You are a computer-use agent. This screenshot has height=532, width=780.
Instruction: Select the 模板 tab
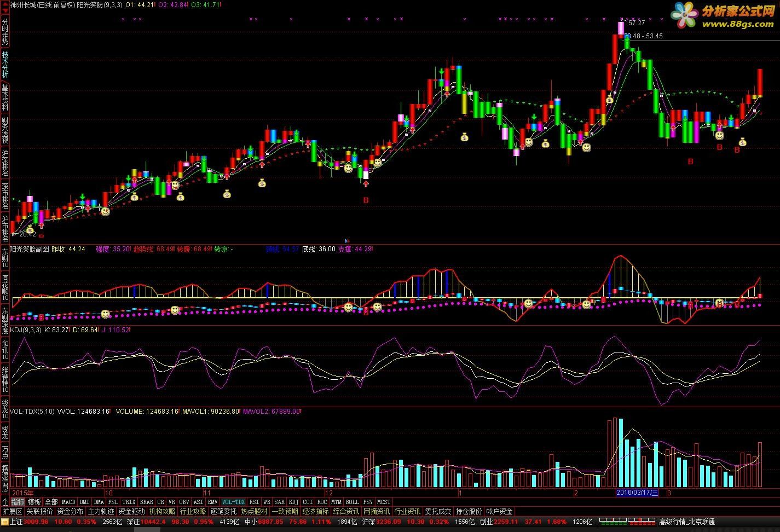(x=34, y=502)
